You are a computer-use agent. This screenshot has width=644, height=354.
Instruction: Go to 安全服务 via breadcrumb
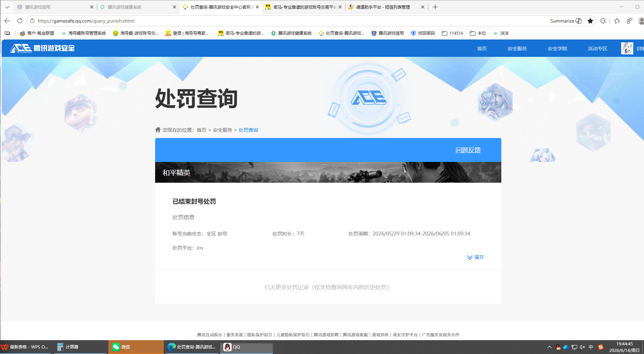[223, 130]
